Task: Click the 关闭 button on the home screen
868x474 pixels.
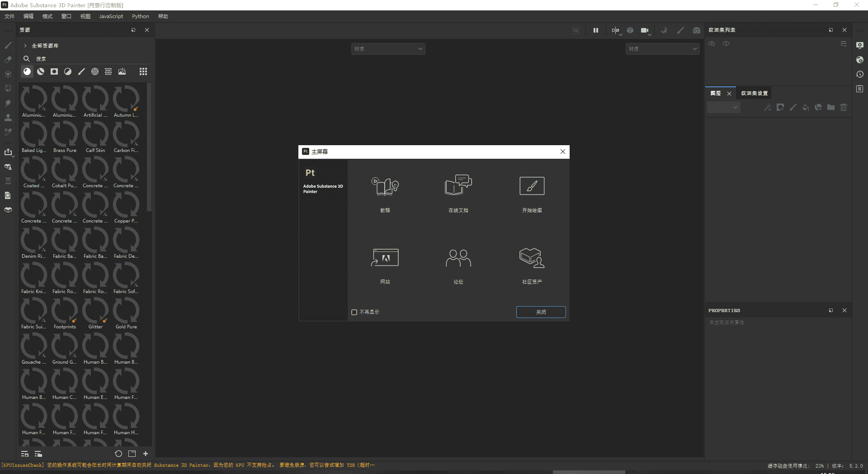Action: 541,312
